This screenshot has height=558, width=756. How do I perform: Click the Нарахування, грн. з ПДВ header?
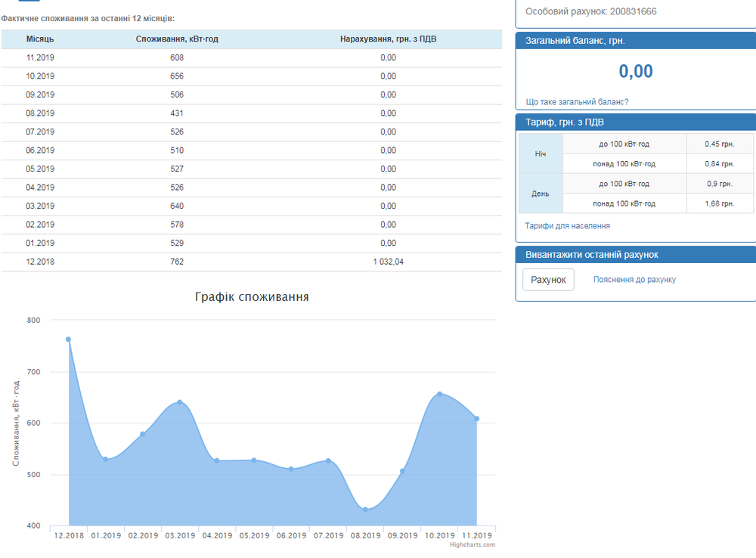tap(388, 39)
